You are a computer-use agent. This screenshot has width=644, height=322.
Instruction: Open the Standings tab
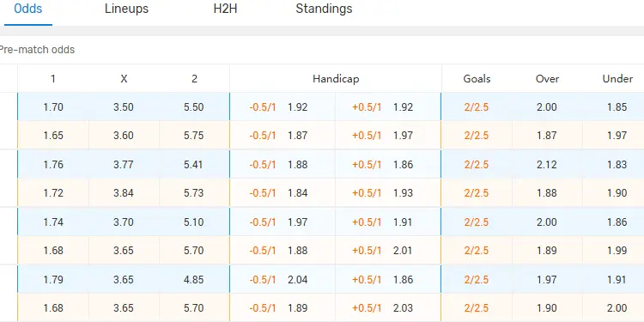[x=324, y=9]
